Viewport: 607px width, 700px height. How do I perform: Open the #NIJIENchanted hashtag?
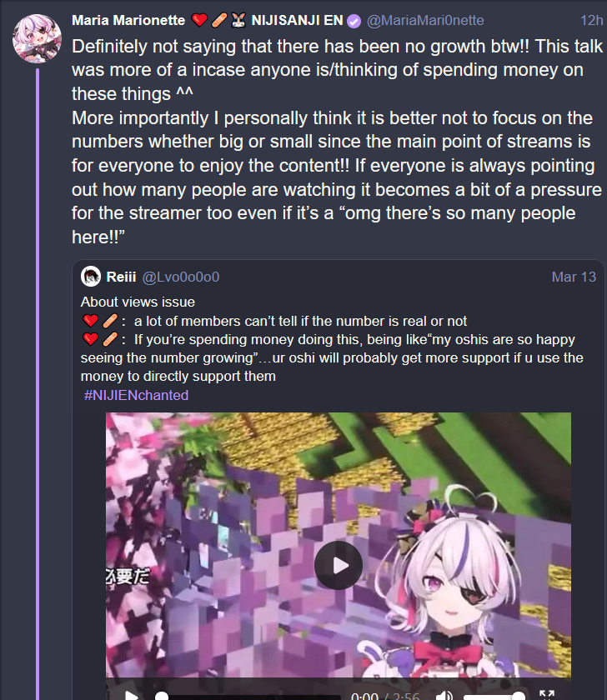136,395
